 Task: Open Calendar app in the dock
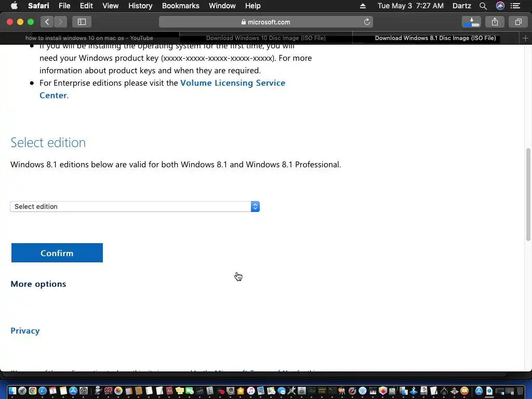point(53,391)
